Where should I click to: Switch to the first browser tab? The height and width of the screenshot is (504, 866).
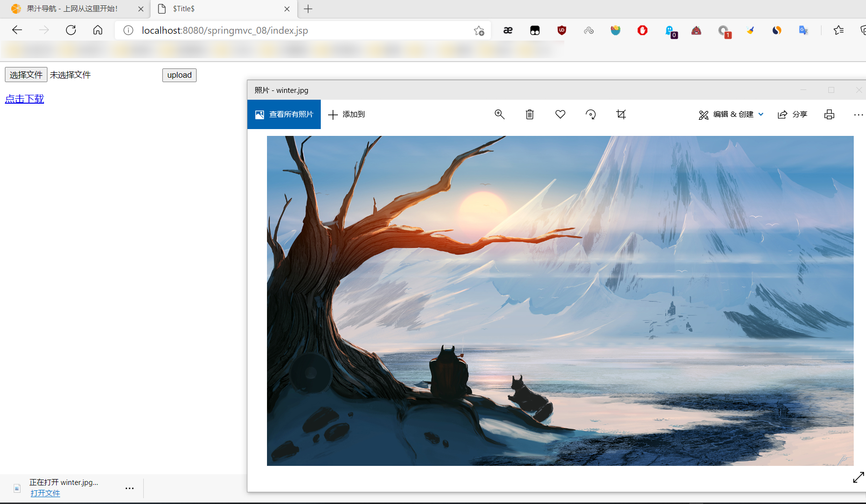tap(72, 9)
